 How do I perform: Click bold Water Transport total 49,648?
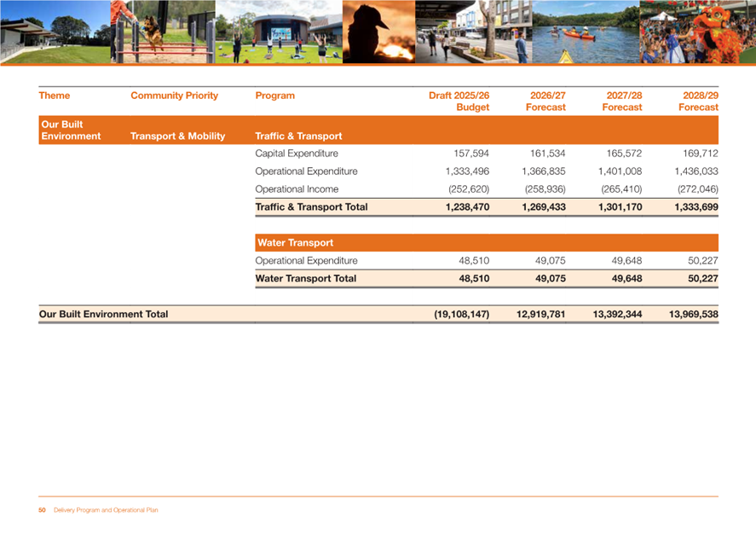[x=626, y=278]
